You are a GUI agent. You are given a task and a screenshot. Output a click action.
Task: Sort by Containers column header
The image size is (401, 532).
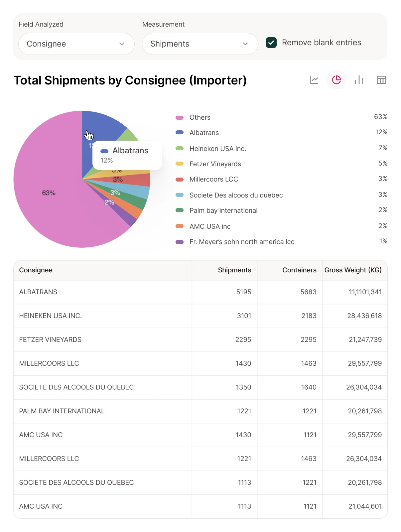299,270
